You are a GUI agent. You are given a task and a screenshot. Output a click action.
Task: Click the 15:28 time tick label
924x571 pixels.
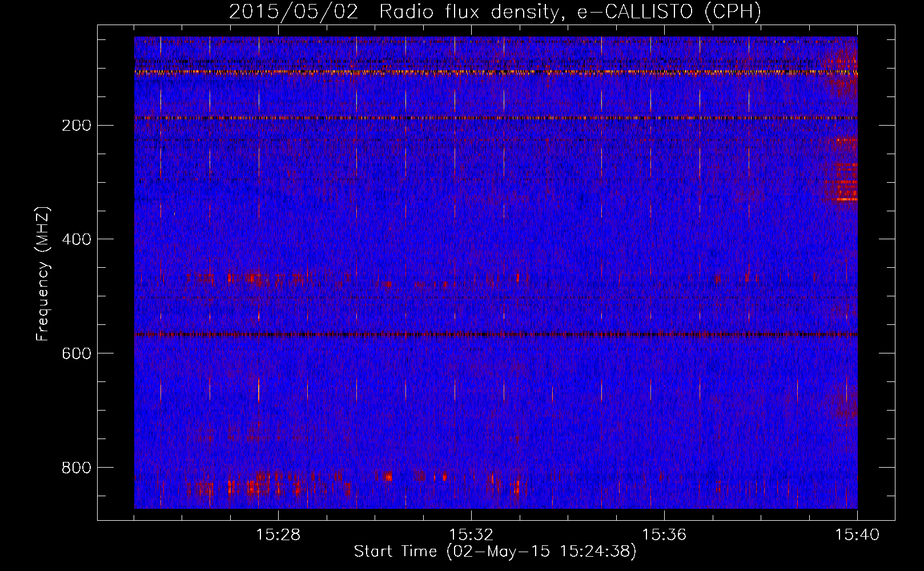[x=278, y=535]
